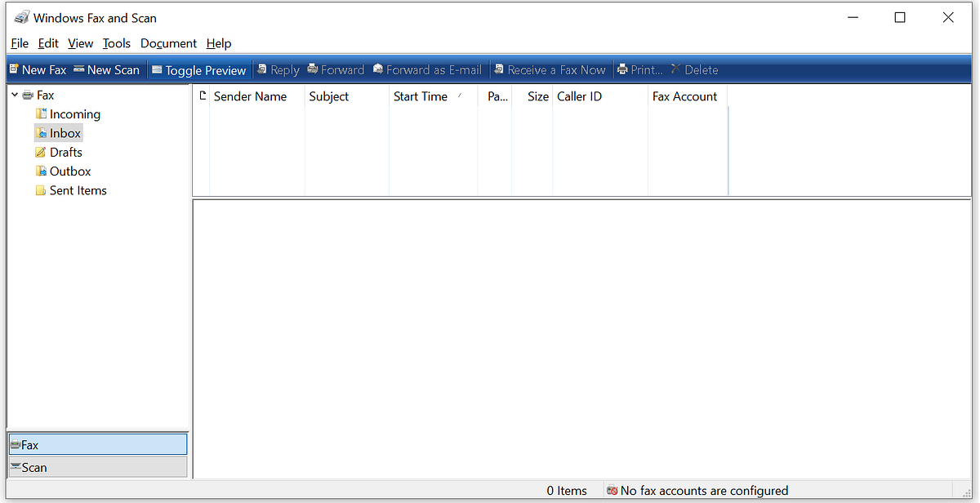Select the Sent Items folder
Viewport: 980px width, 503px height.
click(x=78, y=189)
